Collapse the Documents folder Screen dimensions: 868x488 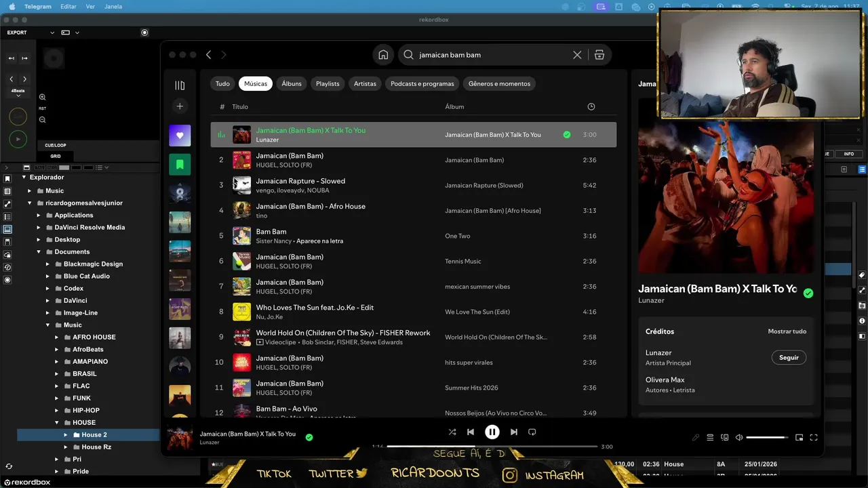click(x=39, y=252)
